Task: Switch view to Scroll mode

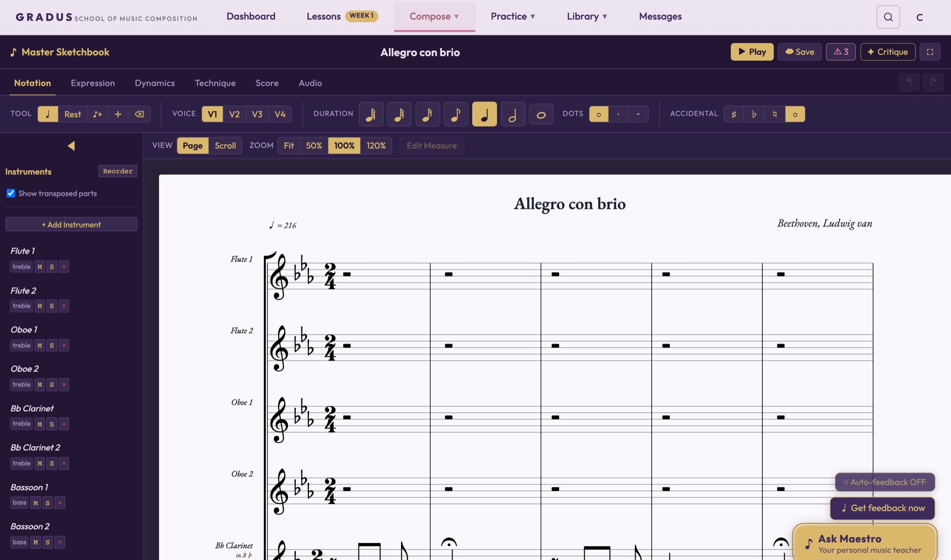Action: (225, 146)
